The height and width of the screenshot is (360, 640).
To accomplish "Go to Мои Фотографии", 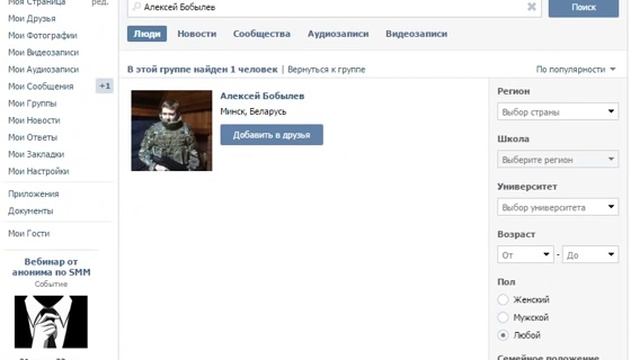I will click(x=42, y=36).
